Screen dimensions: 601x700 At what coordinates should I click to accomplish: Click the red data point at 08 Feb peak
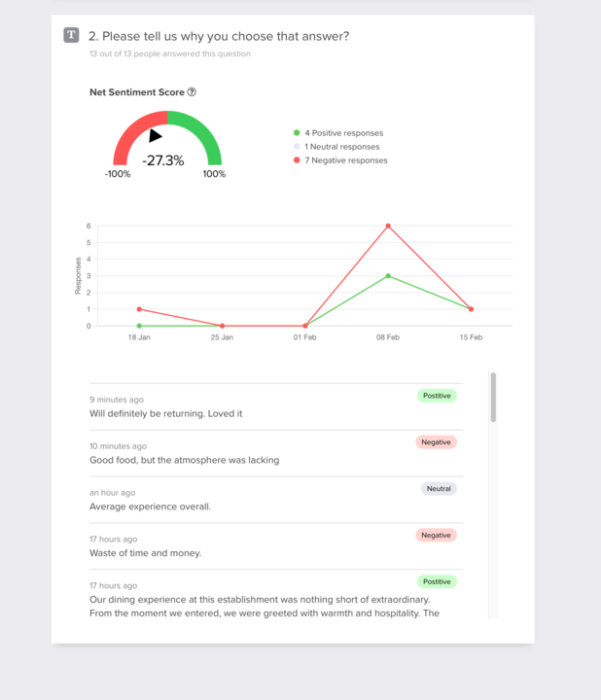point(388,226)
